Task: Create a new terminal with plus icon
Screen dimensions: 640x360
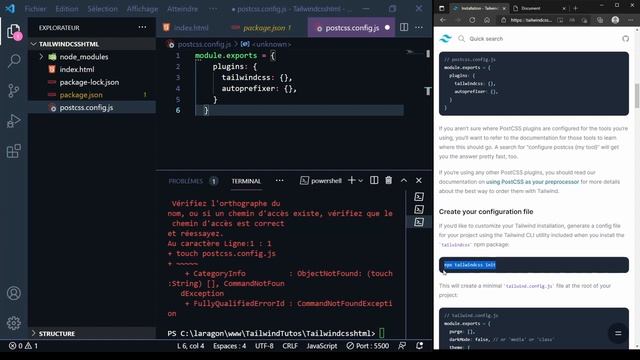Action: click(351, 180)
